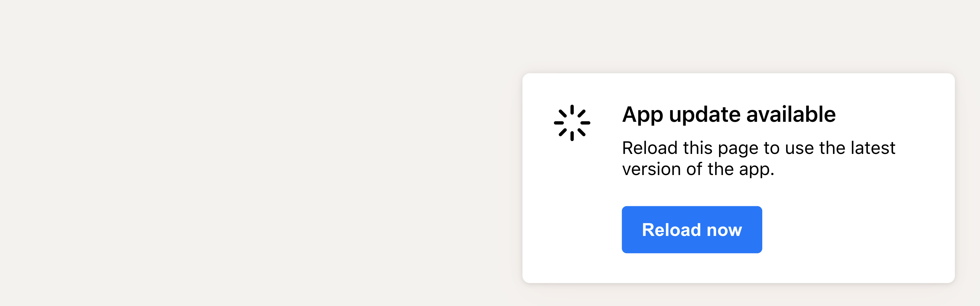Click the word 'available' in the heading
This screenshot has width=980, height=306.
pos(791,114)
